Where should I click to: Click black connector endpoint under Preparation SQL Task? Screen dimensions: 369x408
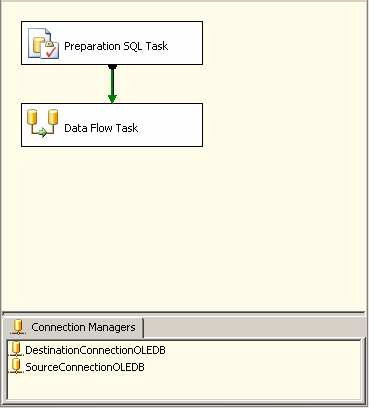tap(112, 67)
